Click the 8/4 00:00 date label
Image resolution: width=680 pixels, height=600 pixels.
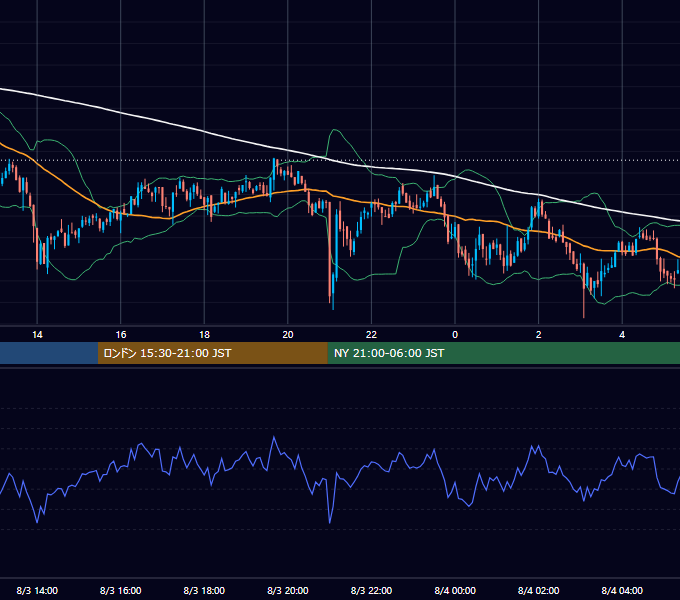click(455, 590)
